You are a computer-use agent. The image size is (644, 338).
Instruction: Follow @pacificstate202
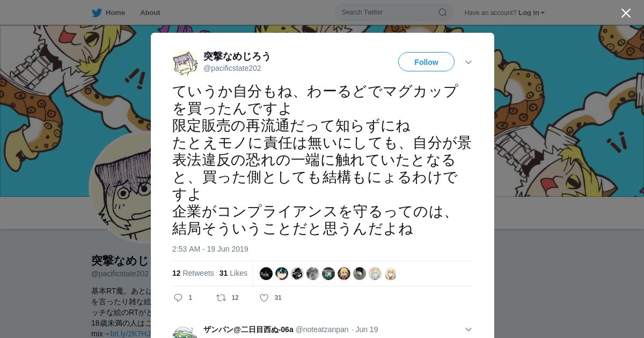point(426,62)
